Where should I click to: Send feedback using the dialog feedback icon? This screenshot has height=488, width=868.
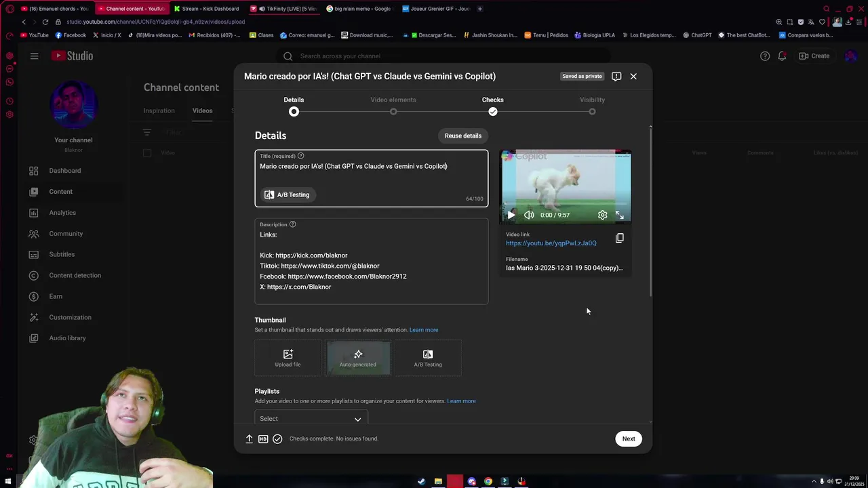point(616,76)
